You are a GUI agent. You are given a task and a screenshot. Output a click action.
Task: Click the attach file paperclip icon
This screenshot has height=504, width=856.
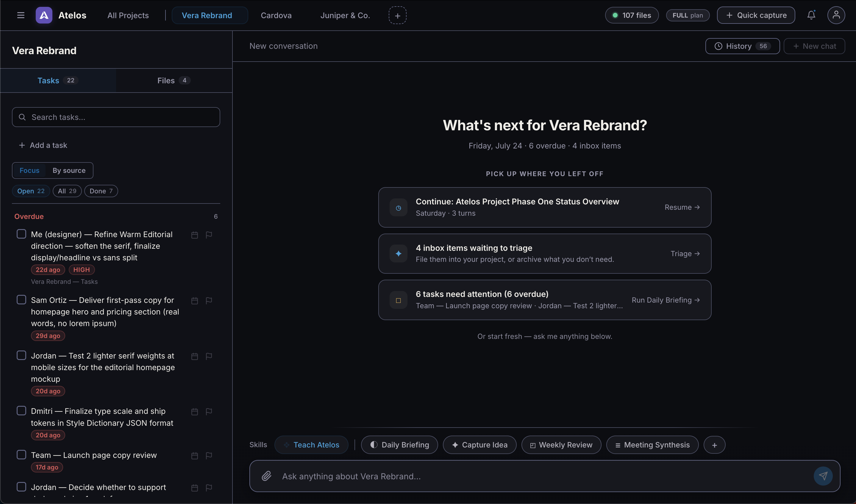click(266, 476)
